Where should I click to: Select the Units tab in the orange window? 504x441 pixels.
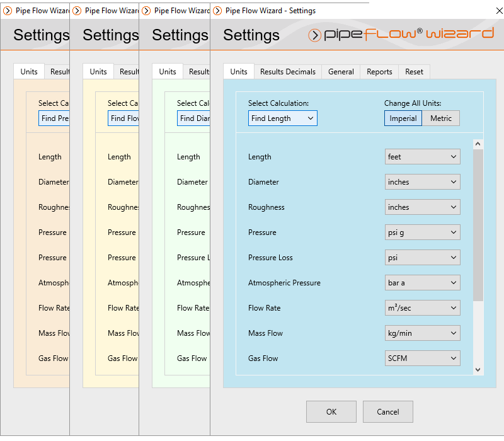[x=29, y=72]
